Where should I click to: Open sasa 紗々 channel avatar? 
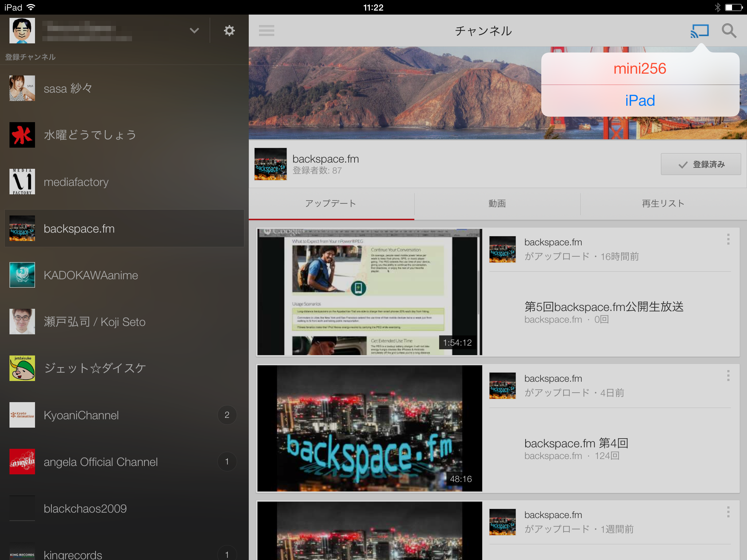(22, 88)
